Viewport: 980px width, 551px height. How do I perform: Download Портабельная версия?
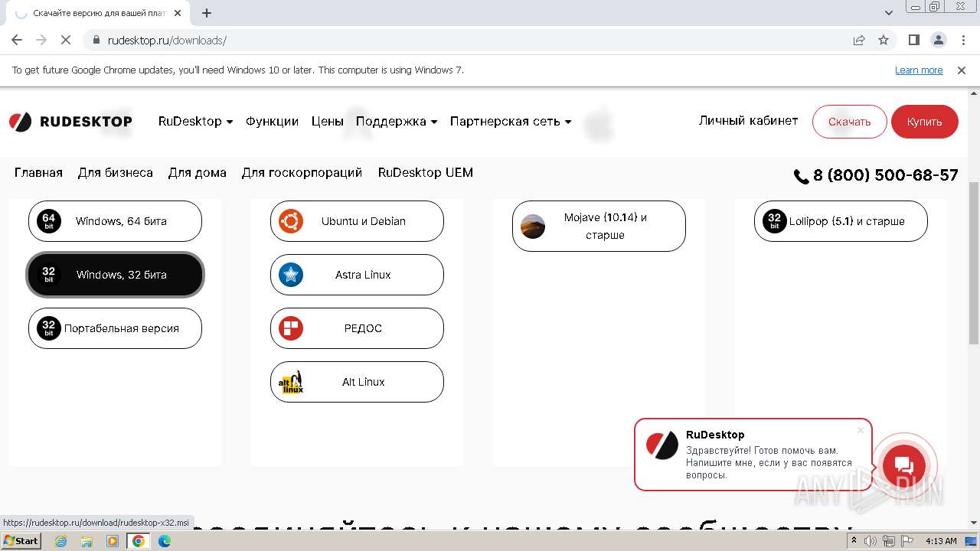115,328
